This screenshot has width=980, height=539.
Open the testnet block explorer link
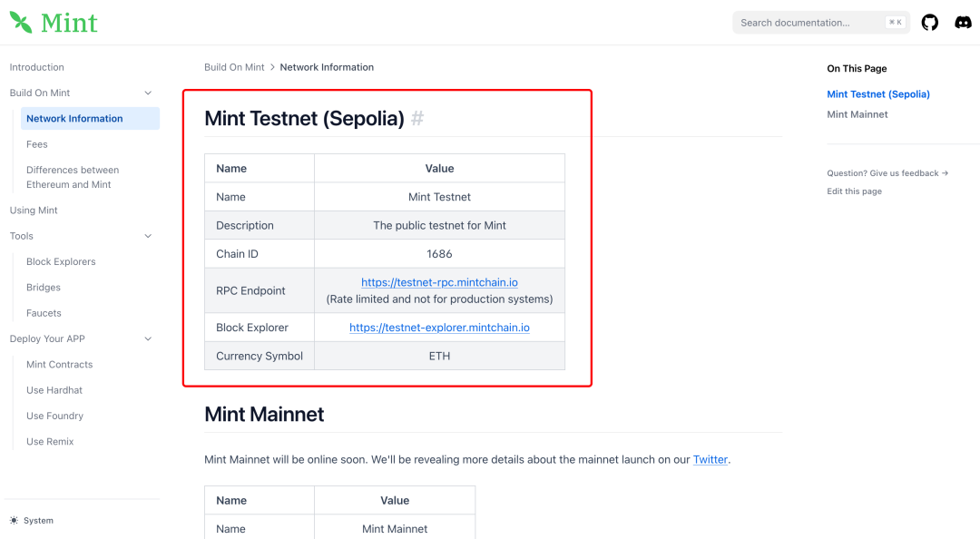pos(439,328)
